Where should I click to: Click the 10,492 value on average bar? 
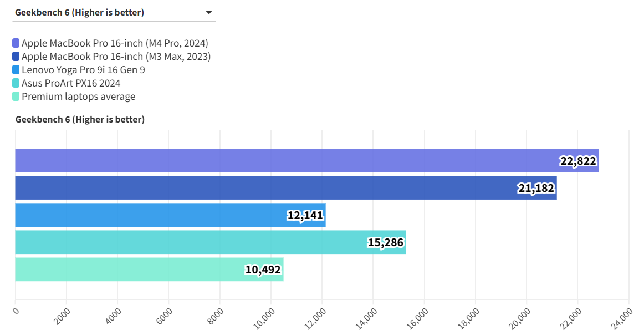coord(263,270)
